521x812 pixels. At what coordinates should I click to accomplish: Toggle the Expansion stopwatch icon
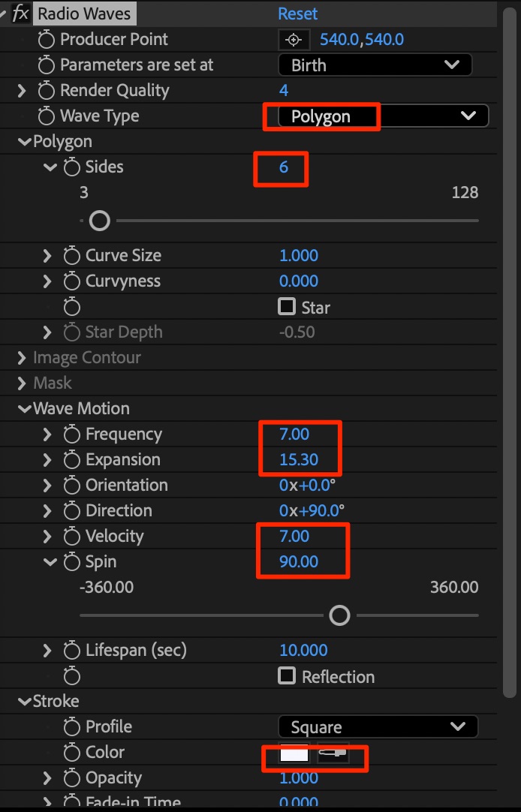point(72,460)
